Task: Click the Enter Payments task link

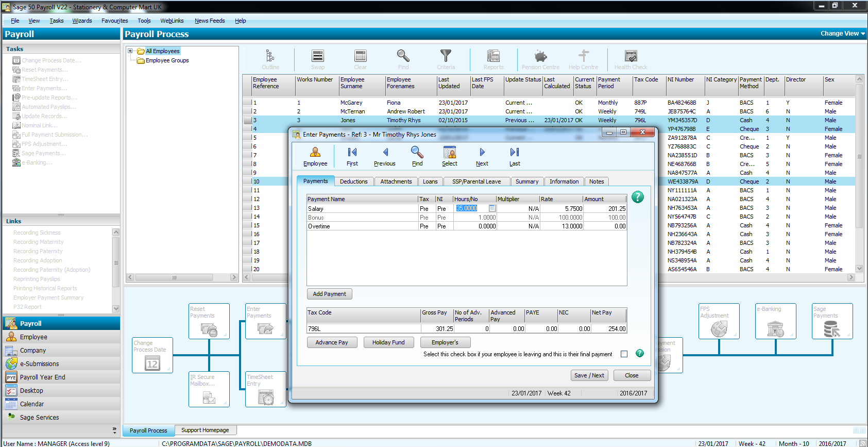Action: coord(44,88)
